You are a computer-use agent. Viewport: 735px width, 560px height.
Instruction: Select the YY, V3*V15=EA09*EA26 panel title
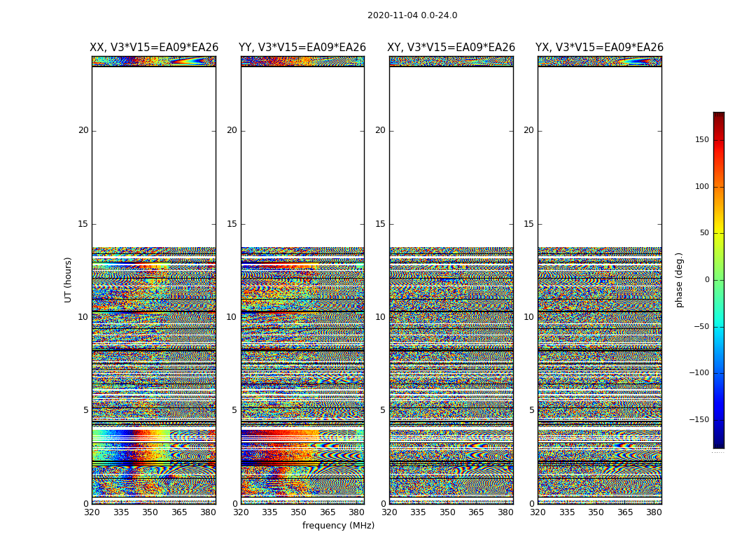pos(302,48)
